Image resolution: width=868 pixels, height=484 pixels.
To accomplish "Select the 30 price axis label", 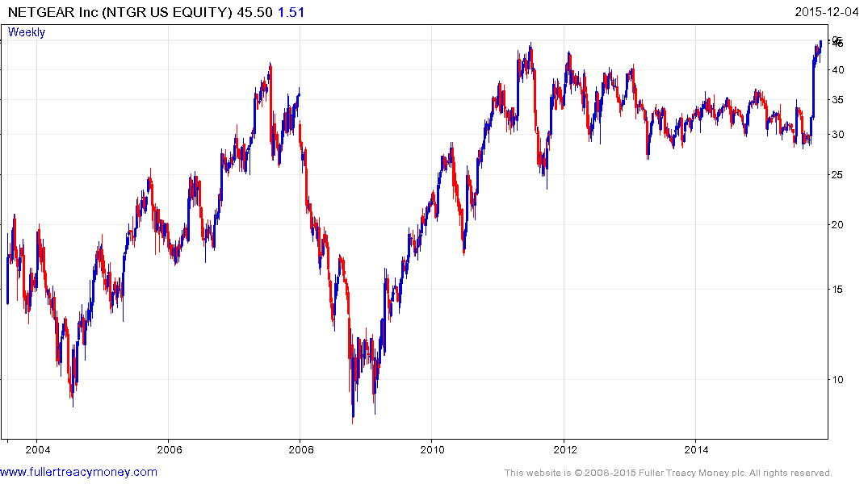I will tap(837, 135).
